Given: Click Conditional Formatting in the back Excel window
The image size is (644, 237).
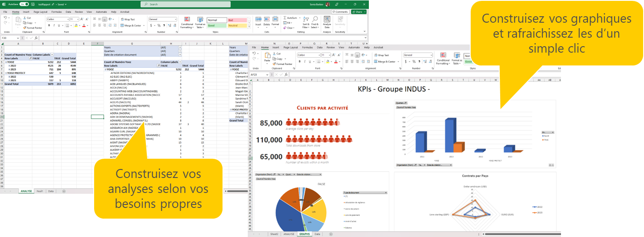Looking at the screenshot, I should click(187, 22).
